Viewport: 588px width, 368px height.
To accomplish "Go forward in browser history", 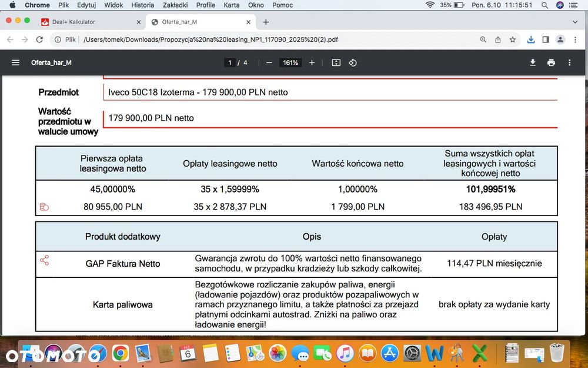I will pyautogui.click(x=25, y=39).
